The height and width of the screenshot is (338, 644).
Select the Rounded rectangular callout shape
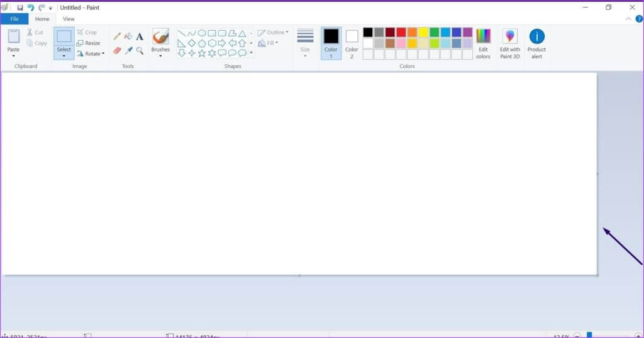222,53
